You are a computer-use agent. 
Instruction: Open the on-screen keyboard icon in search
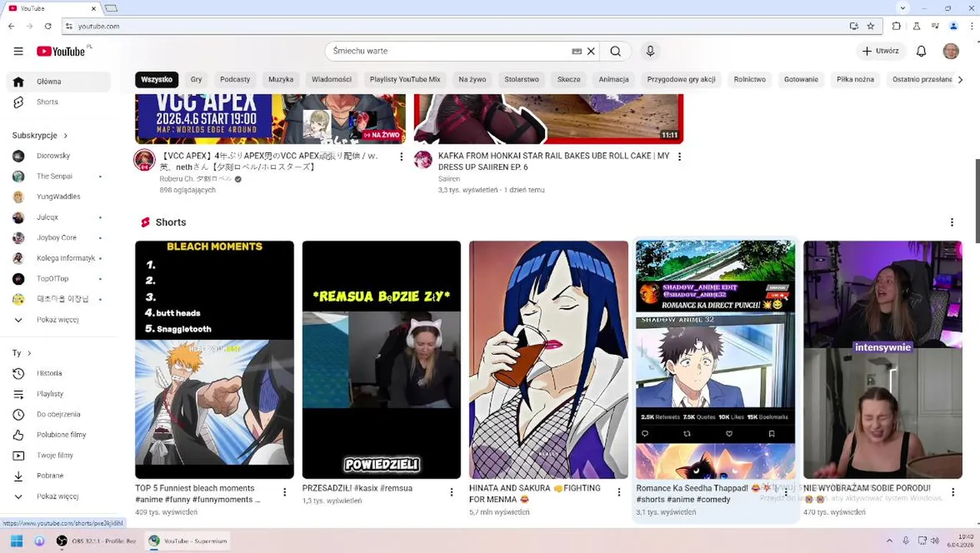pos(576,51)
